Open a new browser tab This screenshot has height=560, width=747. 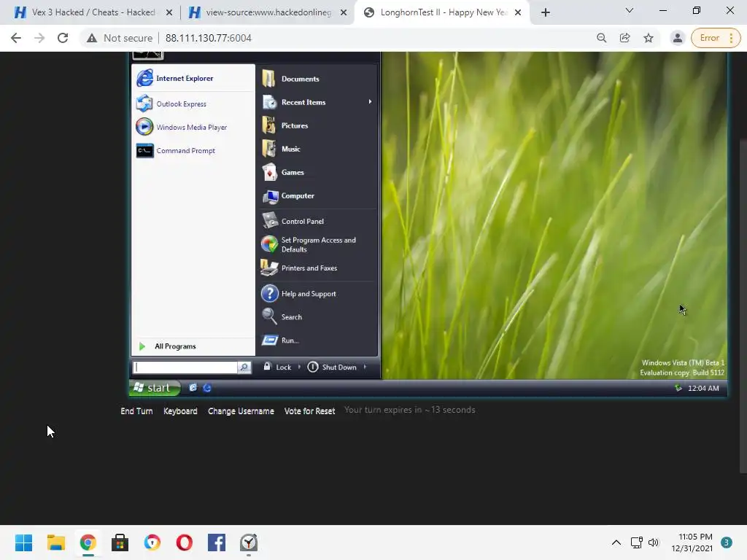(546, 12)
